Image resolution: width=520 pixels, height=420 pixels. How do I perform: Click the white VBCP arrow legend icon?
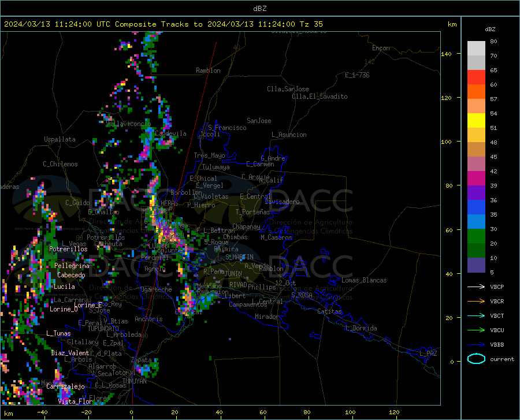pyautogui.click(x=476, y=287)
